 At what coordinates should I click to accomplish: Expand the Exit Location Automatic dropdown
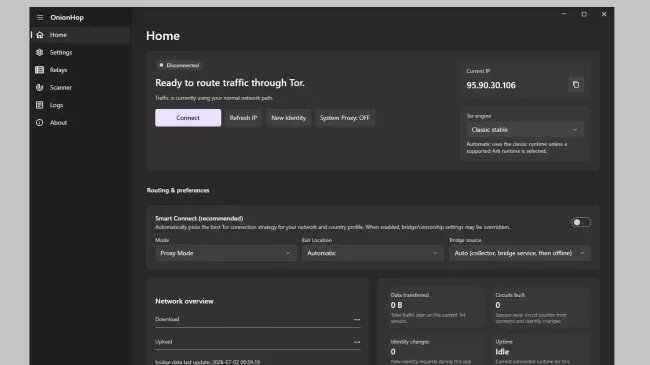coord(372,253)
